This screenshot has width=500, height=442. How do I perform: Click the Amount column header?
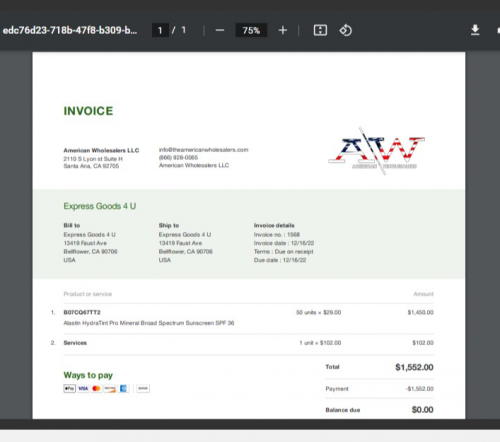pyautogui.click(x=424, y=294)
